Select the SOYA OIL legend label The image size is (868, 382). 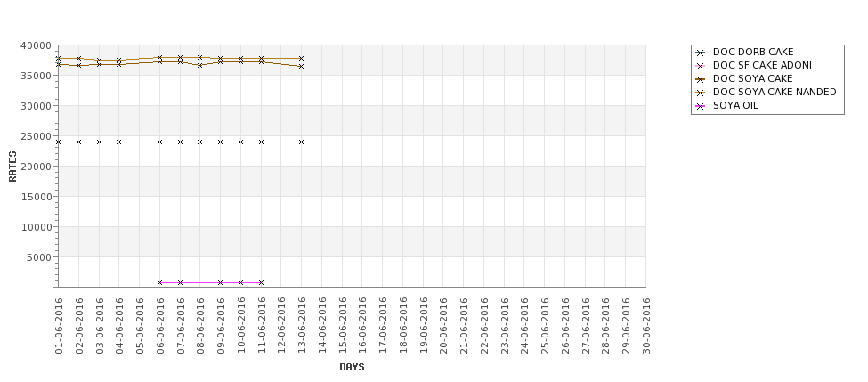tap(735, 105)
